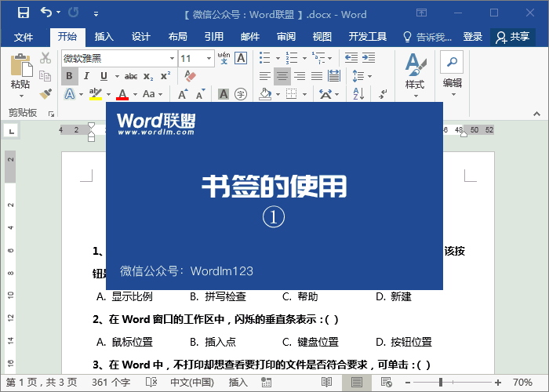
Task: Show paragraph marks icon
Action: pos(383,94)
